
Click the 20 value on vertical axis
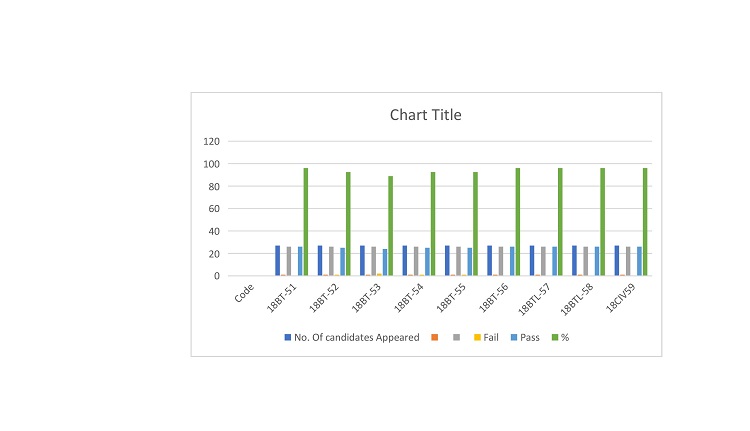click(x=214, y=254)
